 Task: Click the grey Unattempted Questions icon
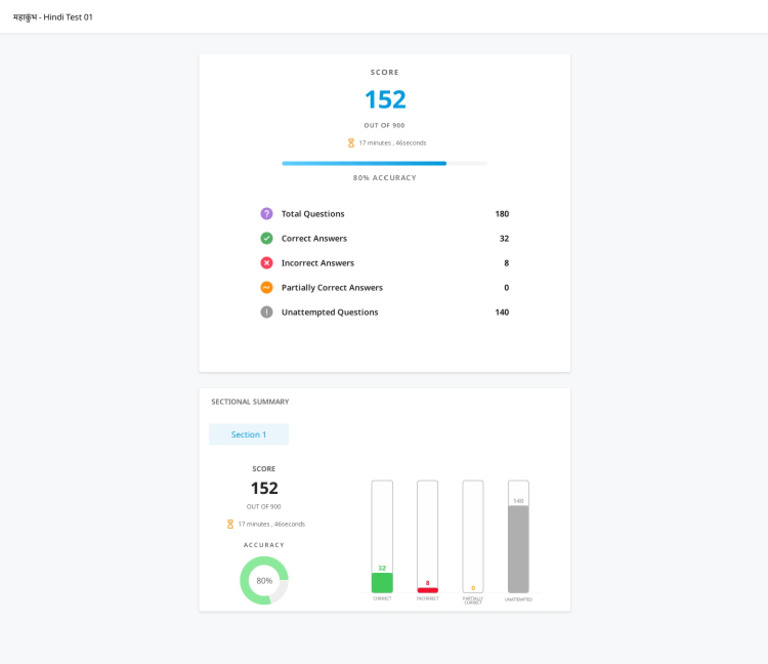[x=266, y=312]
